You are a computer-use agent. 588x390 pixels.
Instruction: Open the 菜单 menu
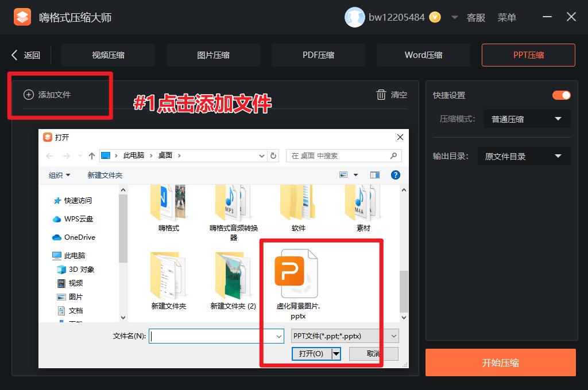(507, 17)
